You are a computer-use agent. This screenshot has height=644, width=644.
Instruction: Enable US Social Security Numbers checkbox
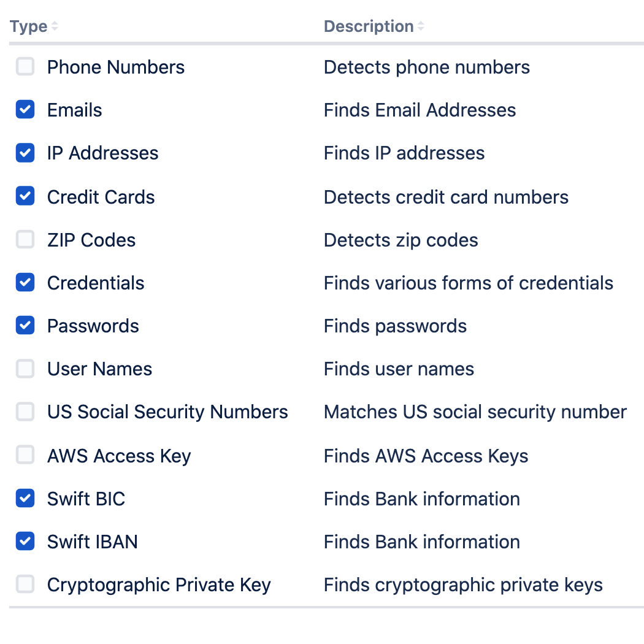pyautogui.click(x=25, y=412)
